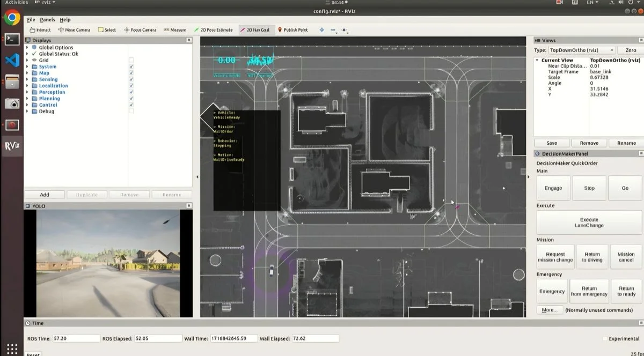Toggle the Sensing group checkbox

click(131, 79)
